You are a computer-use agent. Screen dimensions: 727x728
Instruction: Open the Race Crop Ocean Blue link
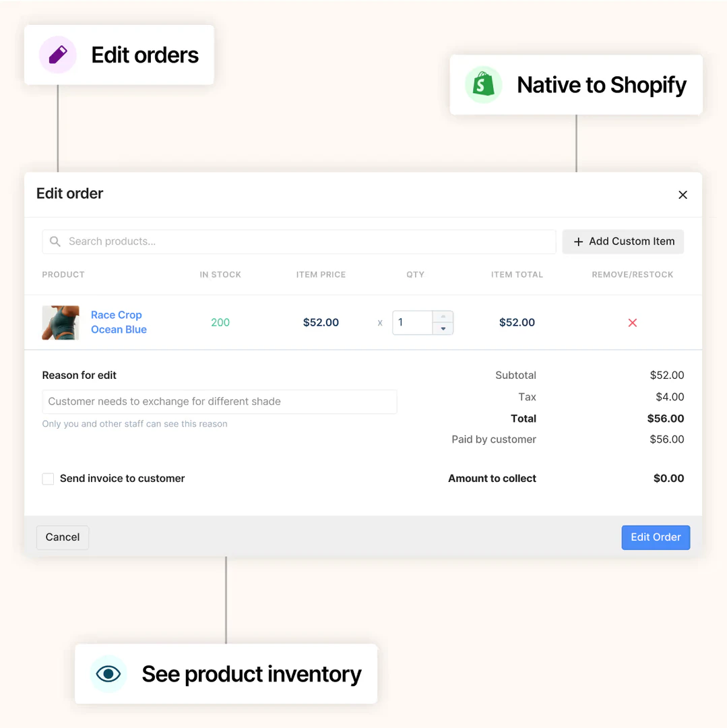[x=119, y=322]
